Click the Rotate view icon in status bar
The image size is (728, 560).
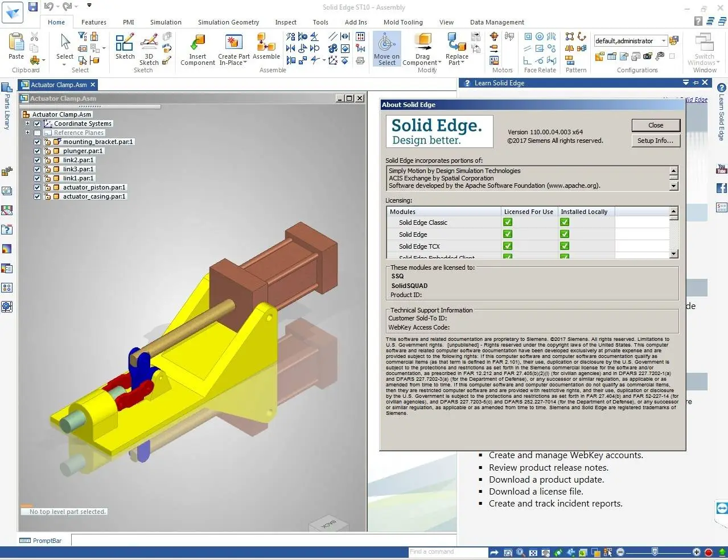tap(558, 552)
